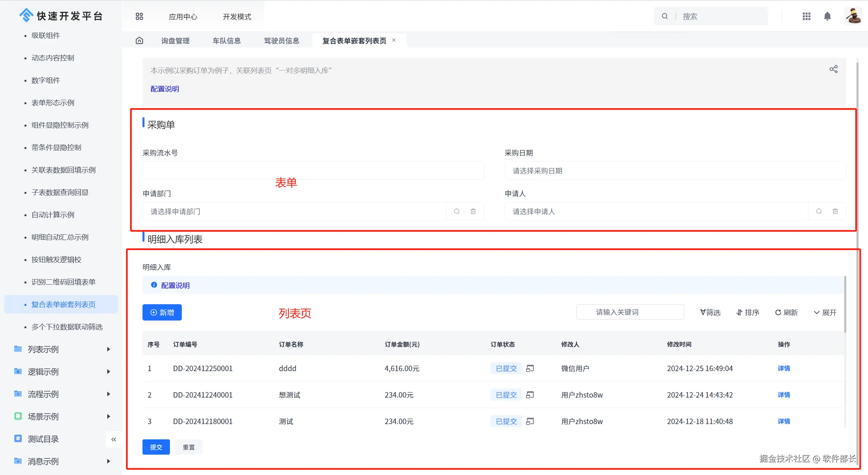The height and width of the screenshot is (475, 868).
Task: Expand the 流程示例 folder
Action: [108, 394]
